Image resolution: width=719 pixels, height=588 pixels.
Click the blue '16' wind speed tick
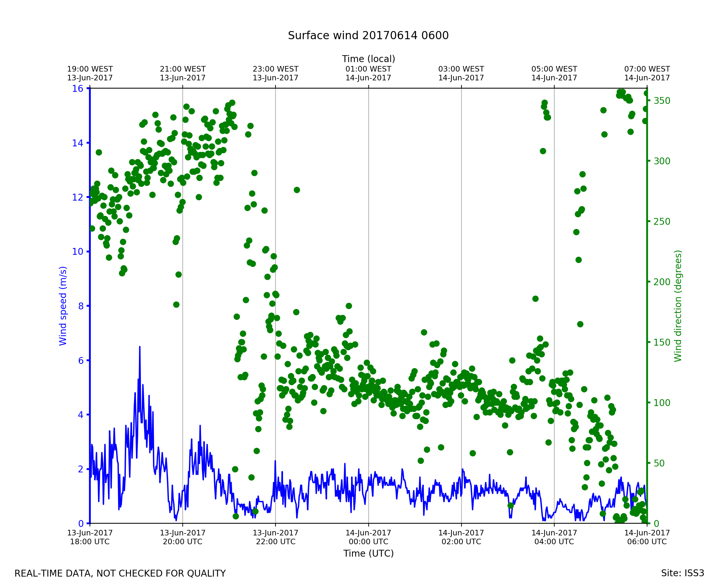tap(77, 89)
